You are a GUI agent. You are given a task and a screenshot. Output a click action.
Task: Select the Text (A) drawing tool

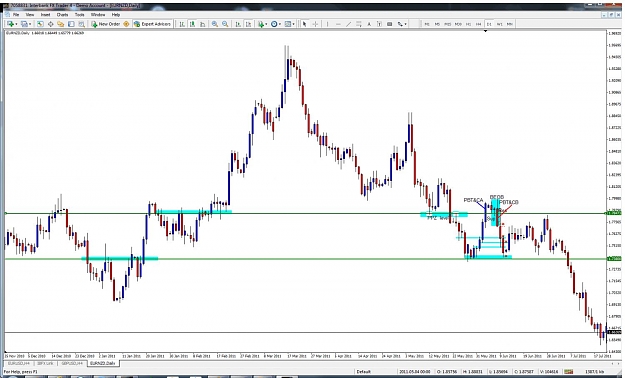pyautogui.click(x=369, y=24)
